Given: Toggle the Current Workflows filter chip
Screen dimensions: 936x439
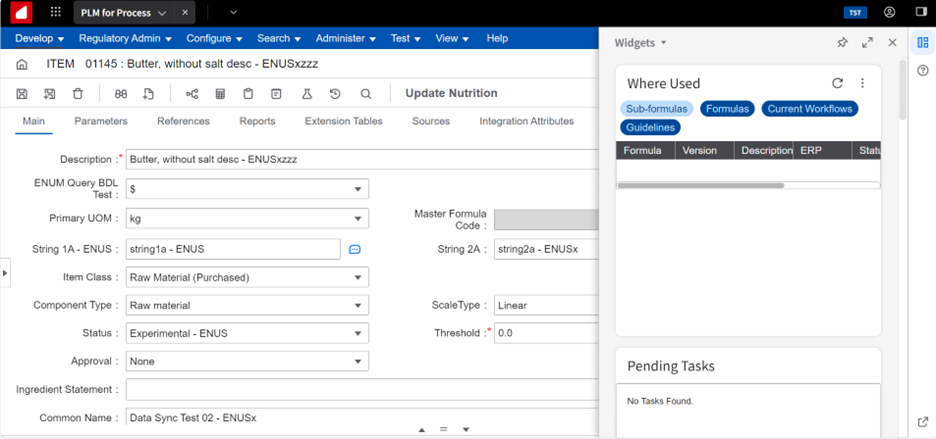Looking at the screenshot, I should pos(809,109).
